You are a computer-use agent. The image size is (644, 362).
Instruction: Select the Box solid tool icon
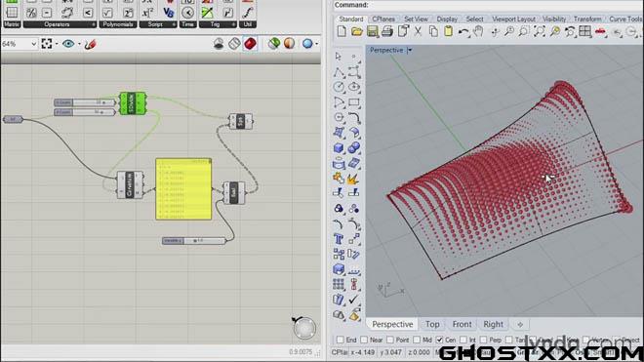339,147
